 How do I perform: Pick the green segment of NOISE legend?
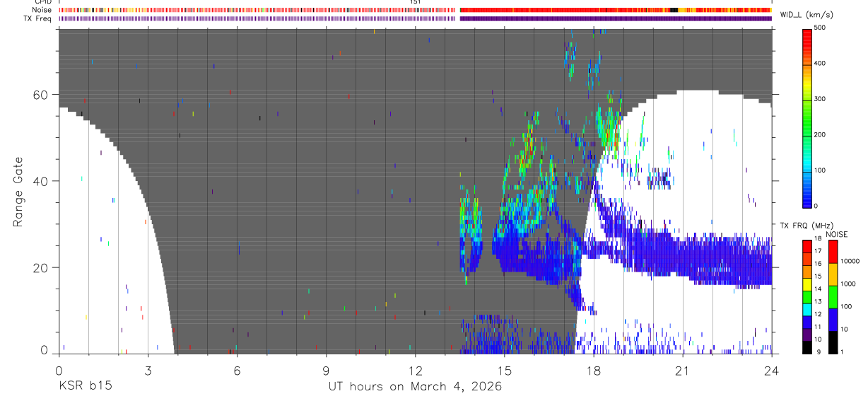coord(833,296)
